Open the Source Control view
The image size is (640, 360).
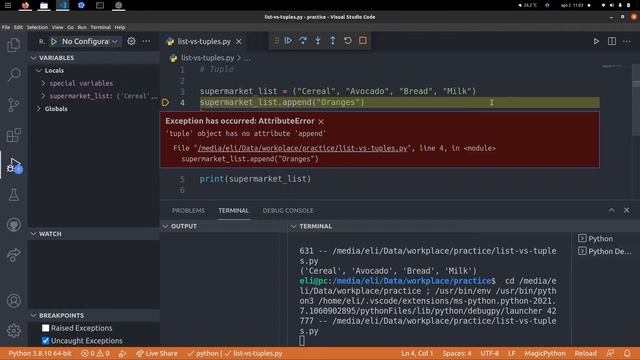[x=13, y=105]
